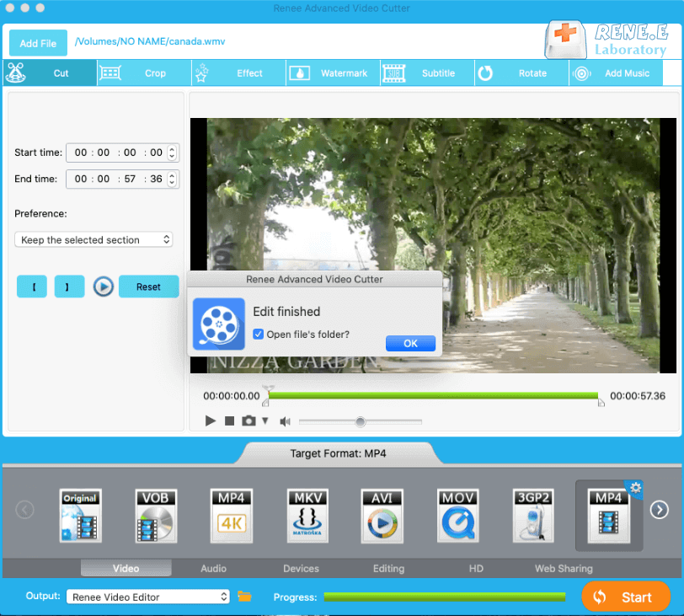Open the Watermark tool tab
This screenshot has height=616, width=684.
(x=333, y=72)
